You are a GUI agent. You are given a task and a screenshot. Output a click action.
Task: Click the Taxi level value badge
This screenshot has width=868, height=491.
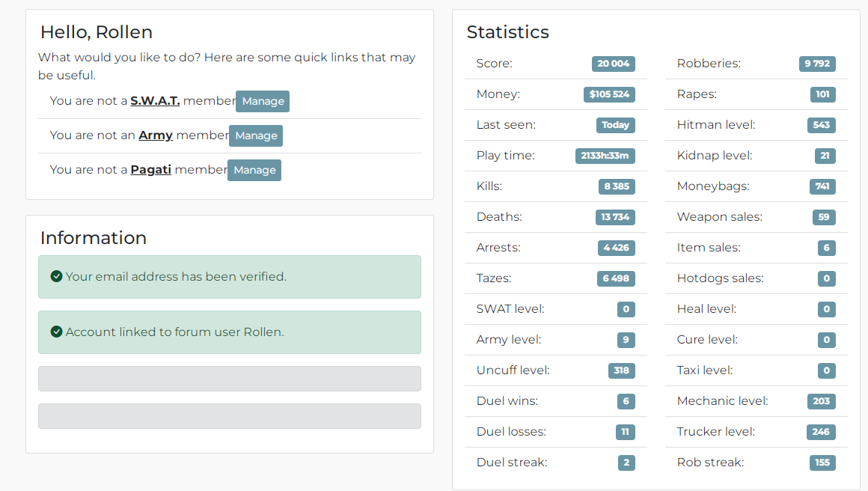point(827,370)
